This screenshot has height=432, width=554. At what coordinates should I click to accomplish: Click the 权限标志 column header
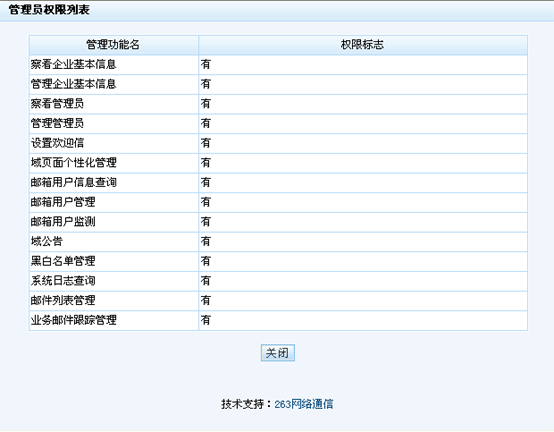(363, 45)
